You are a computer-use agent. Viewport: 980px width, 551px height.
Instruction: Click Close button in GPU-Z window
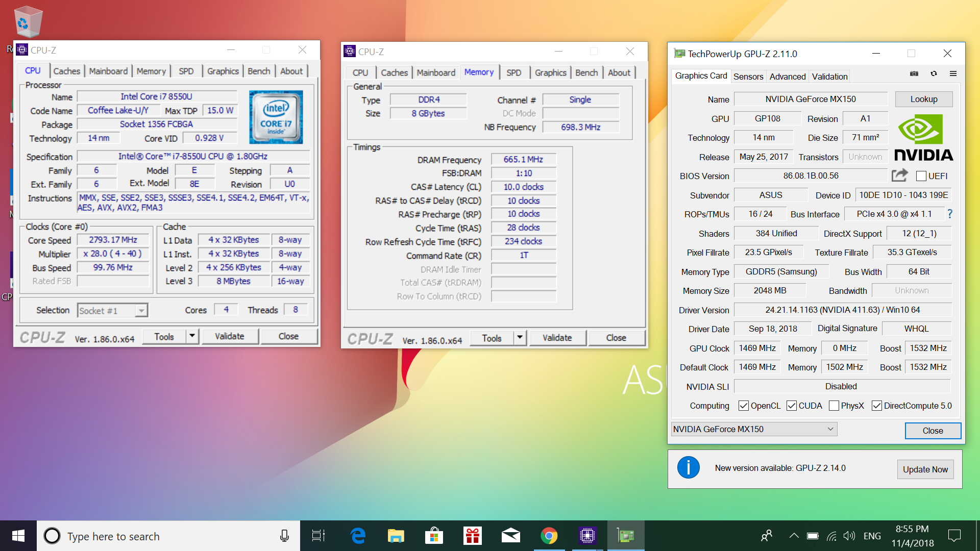coord(933,431)
